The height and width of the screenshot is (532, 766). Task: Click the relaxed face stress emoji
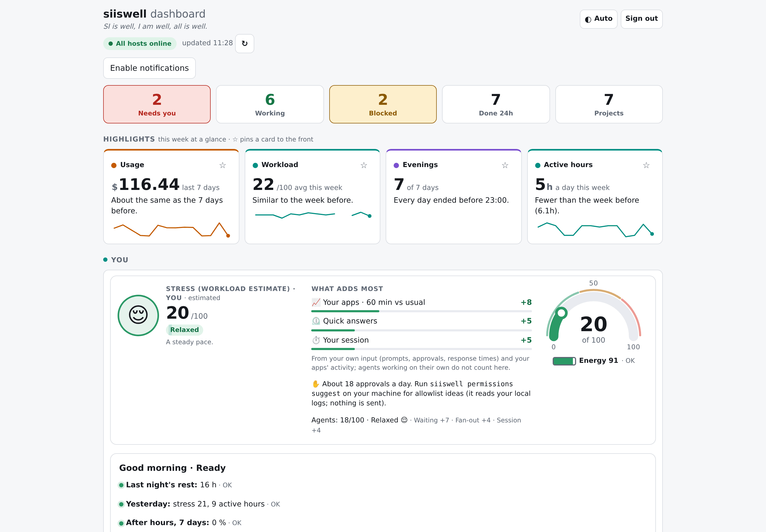coord(138,315)
